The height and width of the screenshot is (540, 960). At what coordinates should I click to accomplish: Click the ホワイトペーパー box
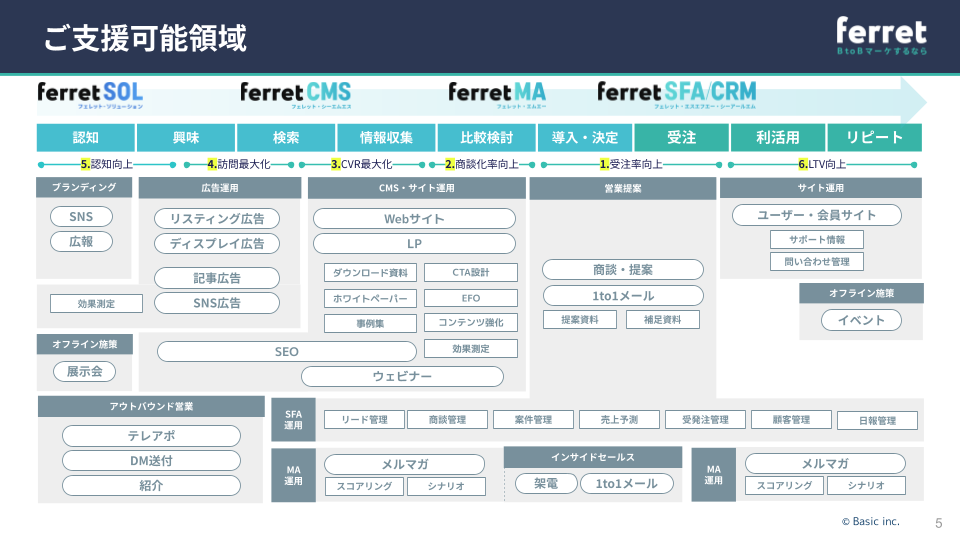(x=371, y=298)
